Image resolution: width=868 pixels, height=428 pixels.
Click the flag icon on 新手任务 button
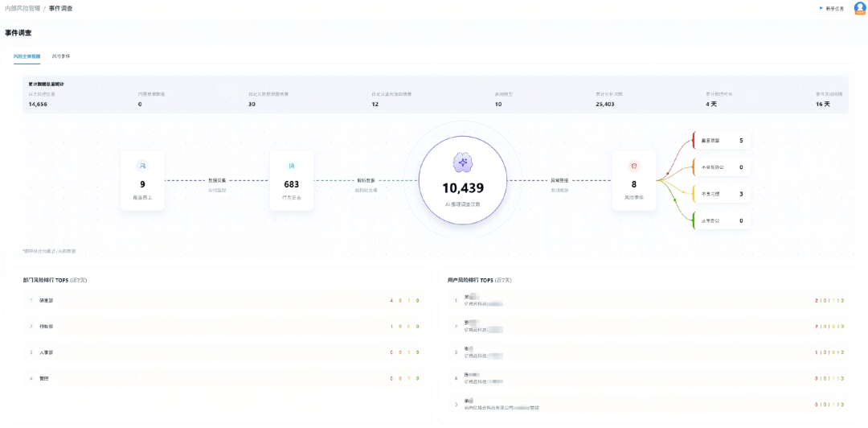point(821,8)
